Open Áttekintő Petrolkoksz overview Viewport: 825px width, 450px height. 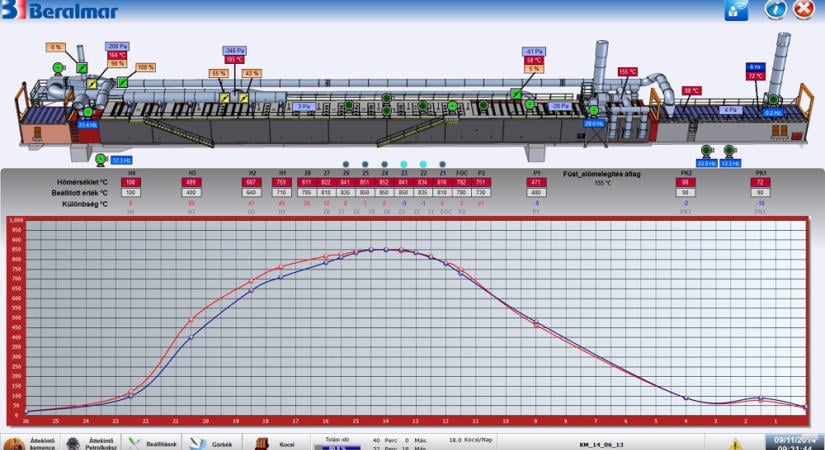[x=92, y=443]
